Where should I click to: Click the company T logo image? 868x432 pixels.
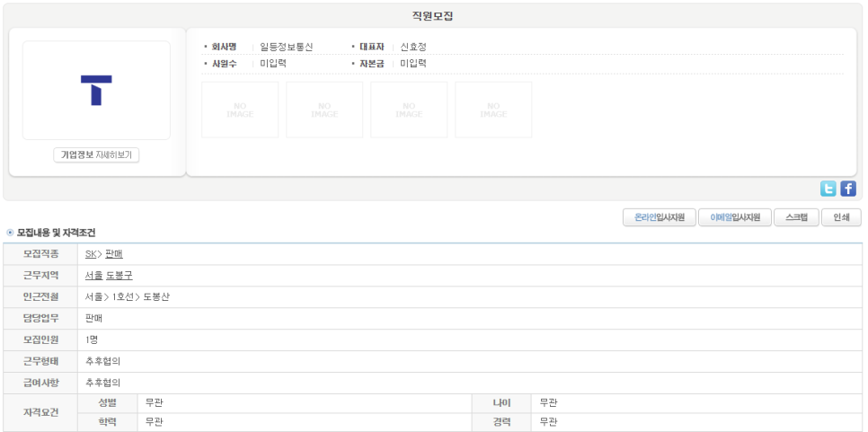(96, 90)
